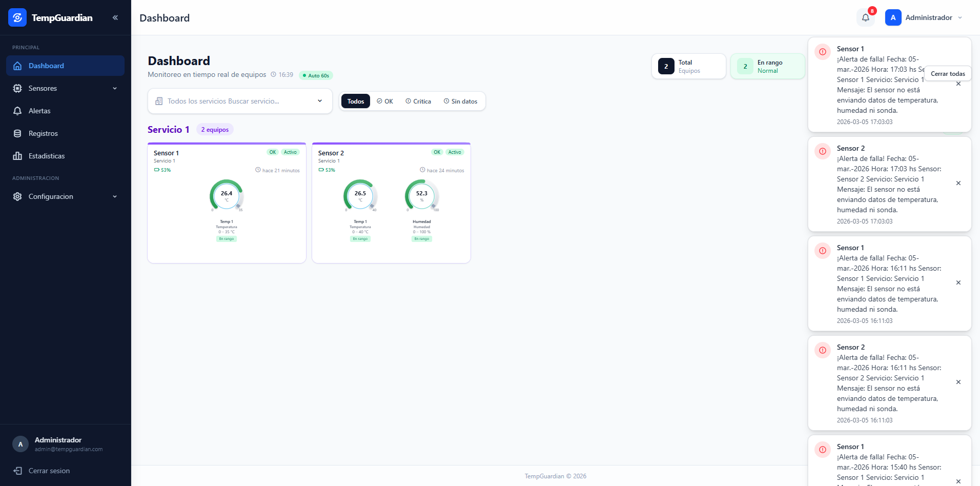Click the Registros database icon

pos(17,133)
